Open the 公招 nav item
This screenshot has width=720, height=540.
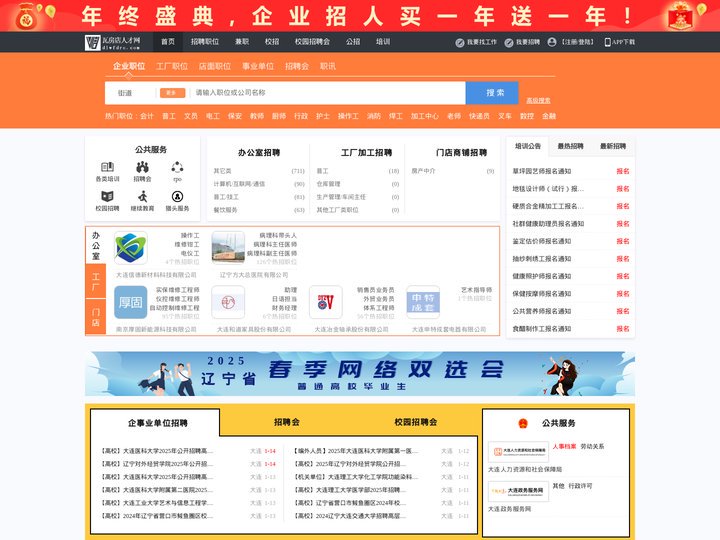[353, 42]
